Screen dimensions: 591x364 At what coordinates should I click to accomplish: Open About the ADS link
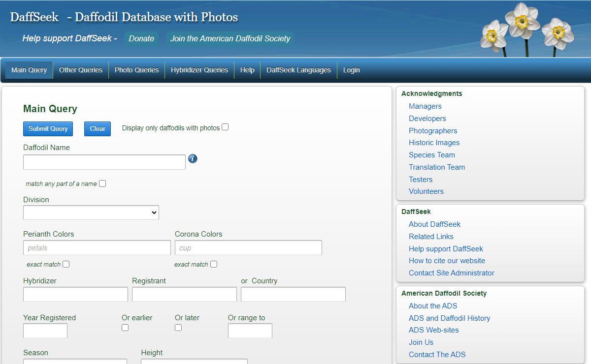(x=433, y=306)
